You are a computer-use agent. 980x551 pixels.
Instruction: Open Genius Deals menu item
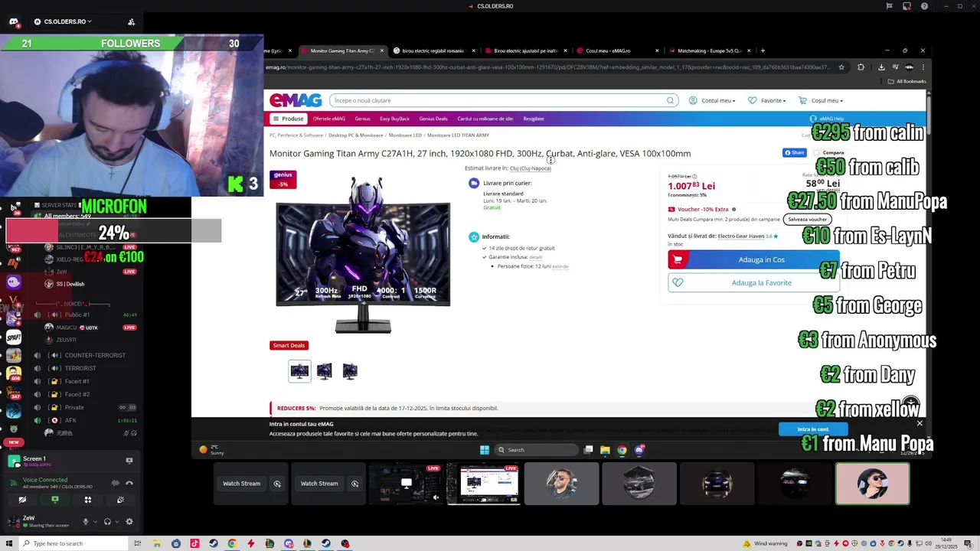coord(433,119)
